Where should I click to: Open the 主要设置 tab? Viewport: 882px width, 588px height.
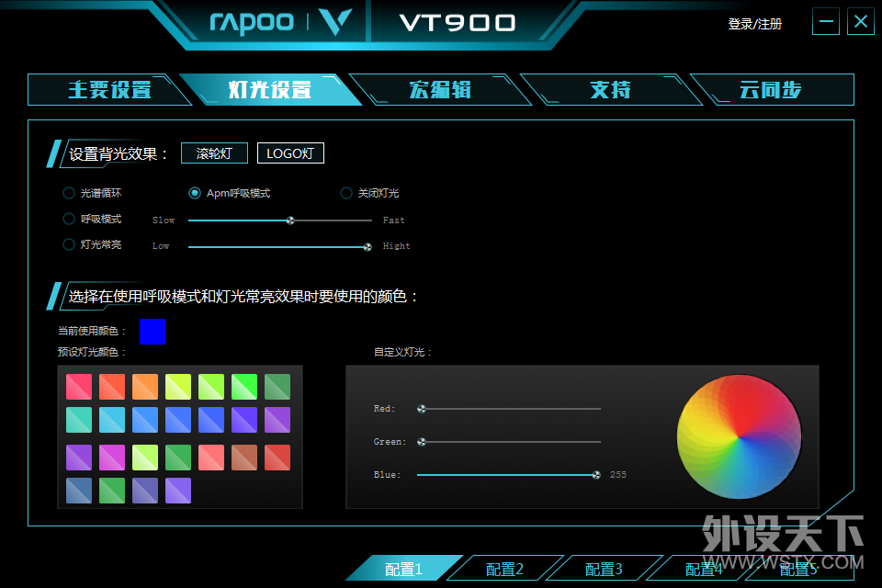pos(109,90)
